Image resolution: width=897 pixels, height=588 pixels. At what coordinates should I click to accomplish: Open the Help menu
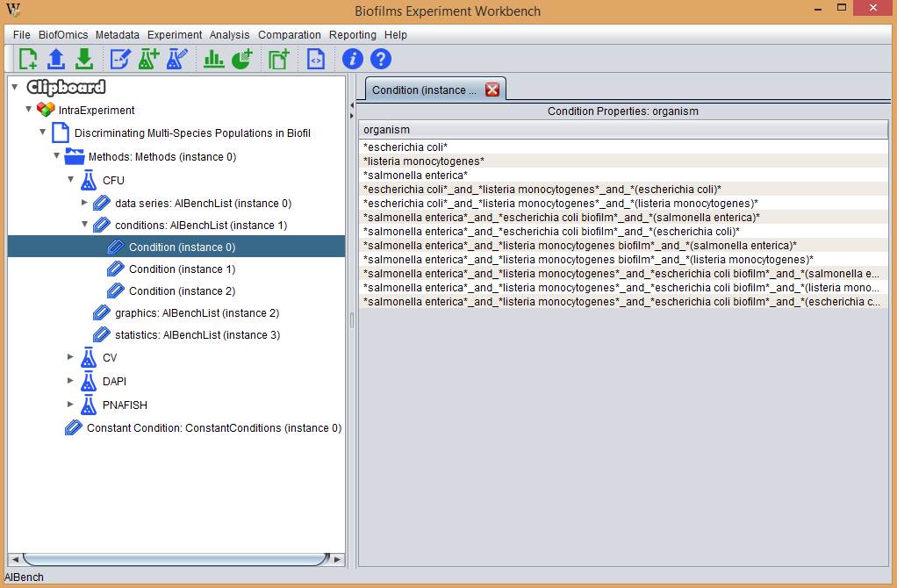pos(395,35)
